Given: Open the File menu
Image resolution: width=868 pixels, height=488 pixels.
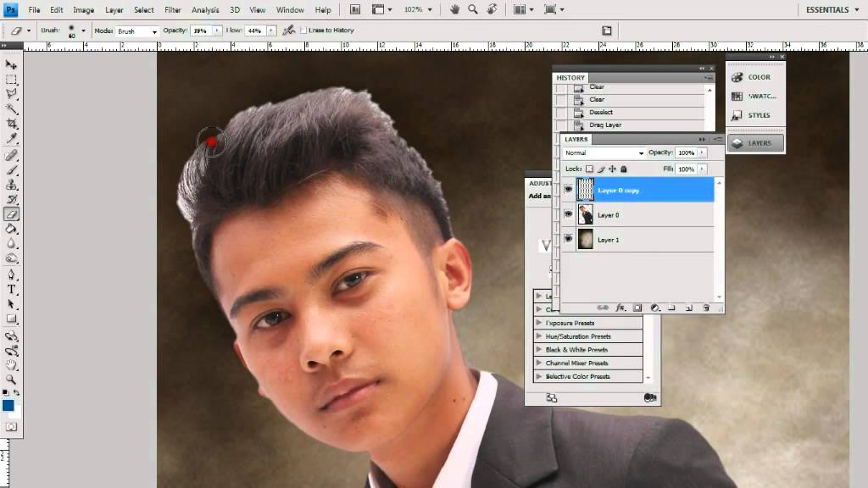Looking at the screenshot, I should pos(34,10).
